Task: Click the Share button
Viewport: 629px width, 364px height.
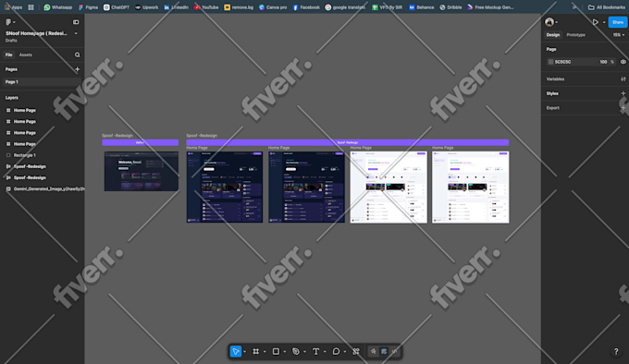Action: click(618, 22)
